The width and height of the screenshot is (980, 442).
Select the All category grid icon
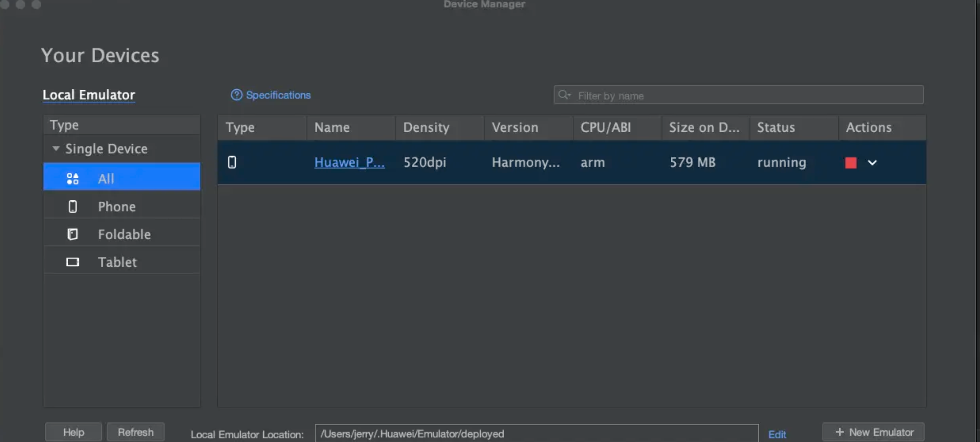pos(73,179)
